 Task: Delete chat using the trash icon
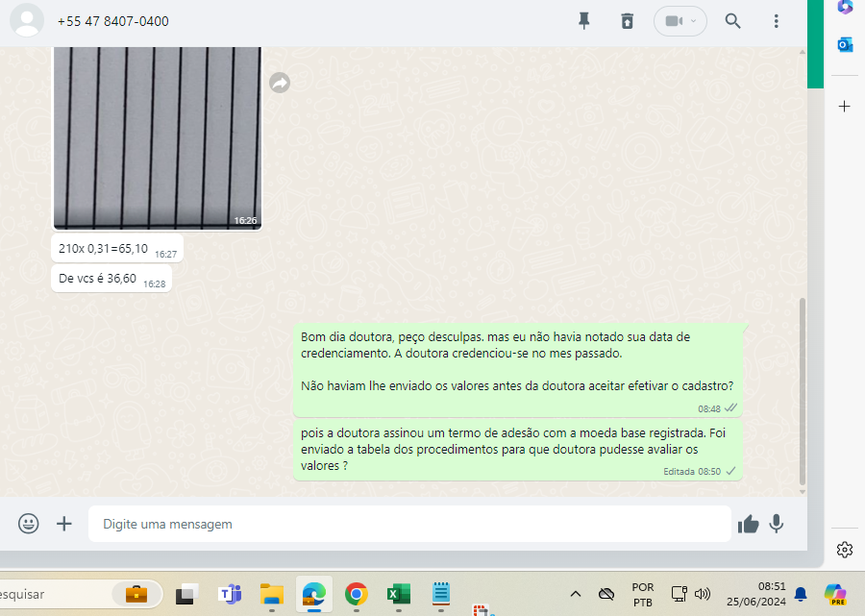(x=628, y=21)
